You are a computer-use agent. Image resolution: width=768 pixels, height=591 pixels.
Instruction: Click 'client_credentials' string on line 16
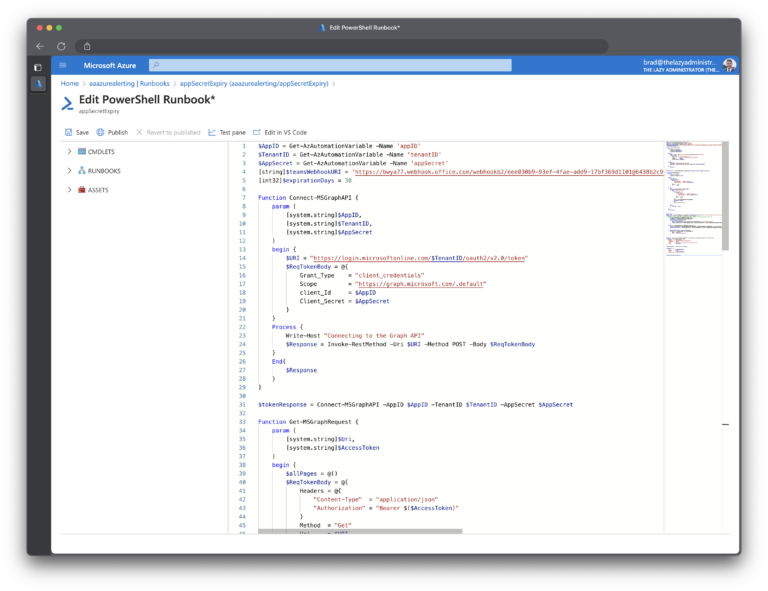pyautogui.click(x=389, y=276)
